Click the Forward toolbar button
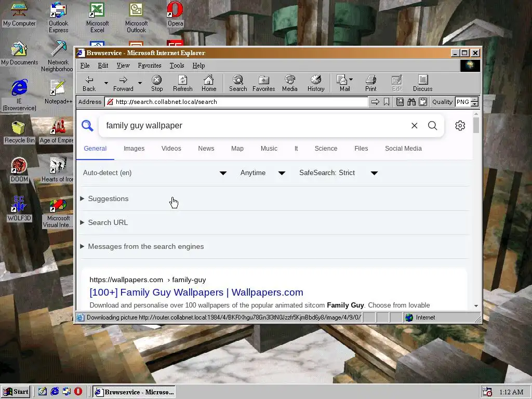The width and height of the screenshot is (532, 399). pos(123,84)
